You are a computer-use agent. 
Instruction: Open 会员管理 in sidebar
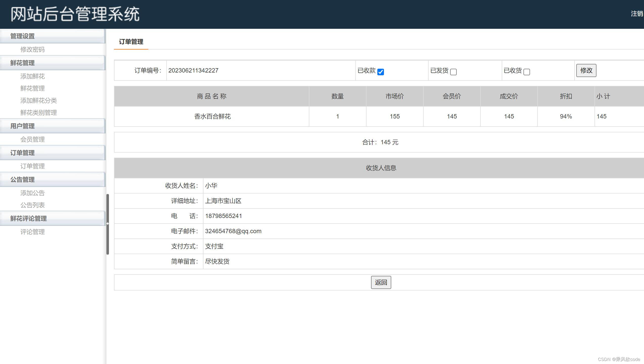pyautogui.click(x=32, y=139)
